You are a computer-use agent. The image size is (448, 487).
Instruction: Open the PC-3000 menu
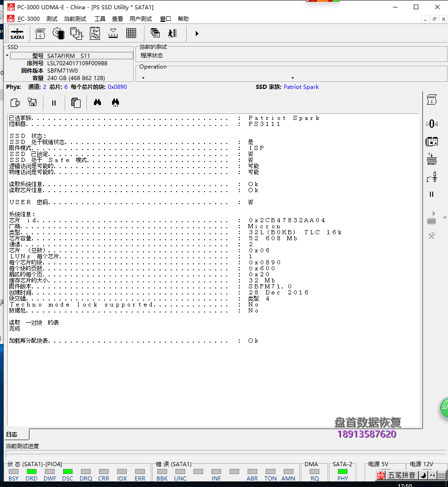(29, 19)
